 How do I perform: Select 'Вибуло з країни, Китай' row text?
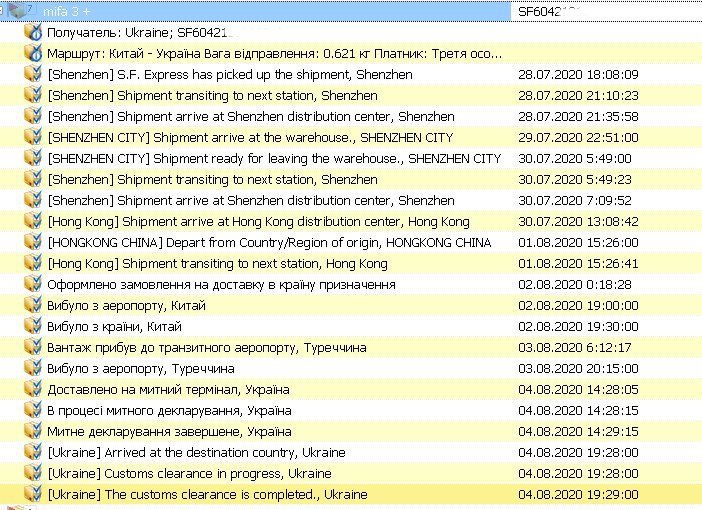point(114,327)
